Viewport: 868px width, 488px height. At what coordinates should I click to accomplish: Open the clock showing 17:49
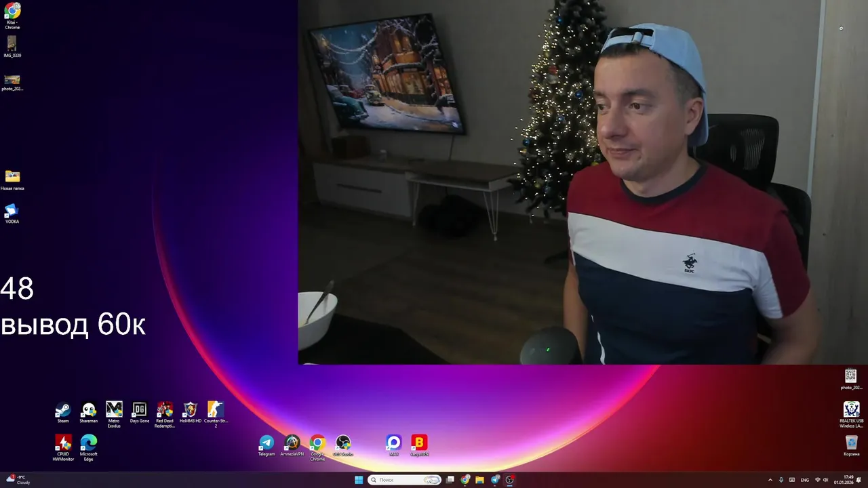tap(844, 480)
